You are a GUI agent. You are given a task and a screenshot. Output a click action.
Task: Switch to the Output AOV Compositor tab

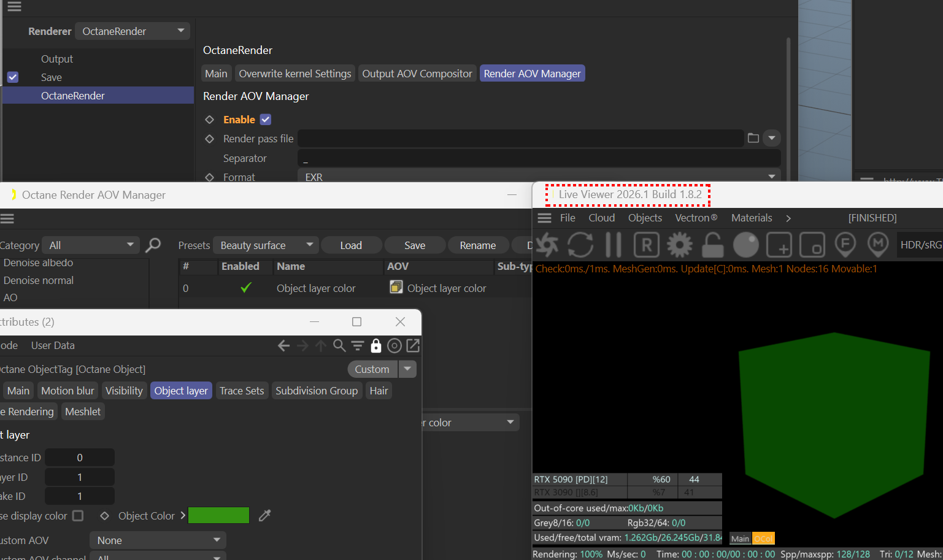click(x=417, y=74)
